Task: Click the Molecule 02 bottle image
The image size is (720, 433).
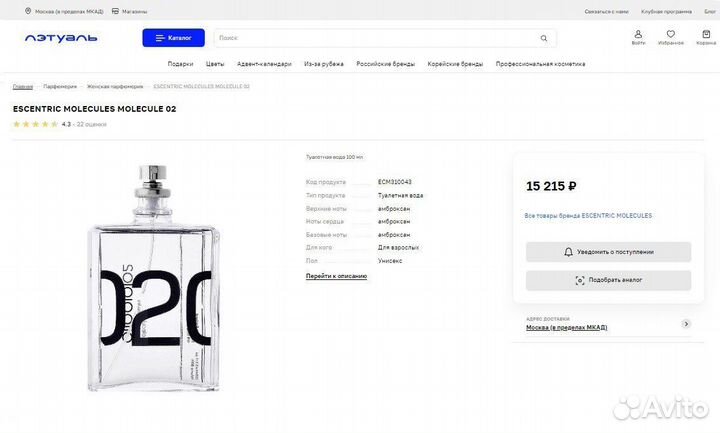Action: tap(154, 278)
